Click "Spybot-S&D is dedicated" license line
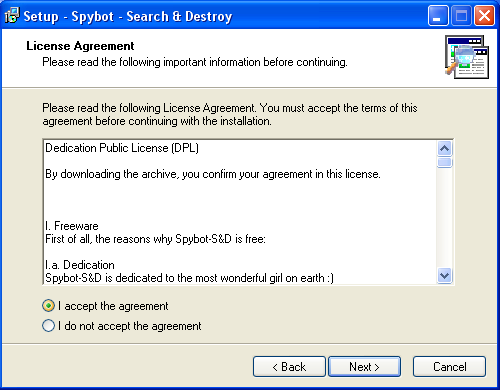The image size is (500, 390). click(x=189, y=278)
